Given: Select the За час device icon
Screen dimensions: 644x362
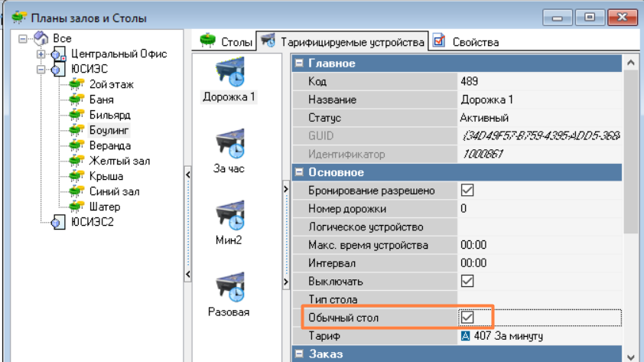Looking at the screenshot, I should (x=229, y=145).
